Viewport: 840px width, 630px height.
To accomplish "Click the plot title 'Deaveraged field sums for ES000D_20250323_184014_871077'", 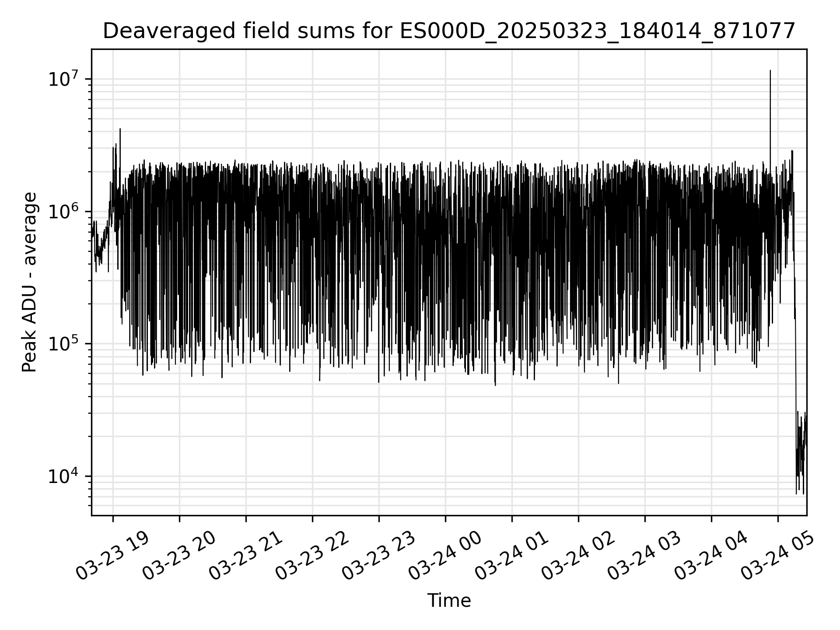I will tap(449, 31).
